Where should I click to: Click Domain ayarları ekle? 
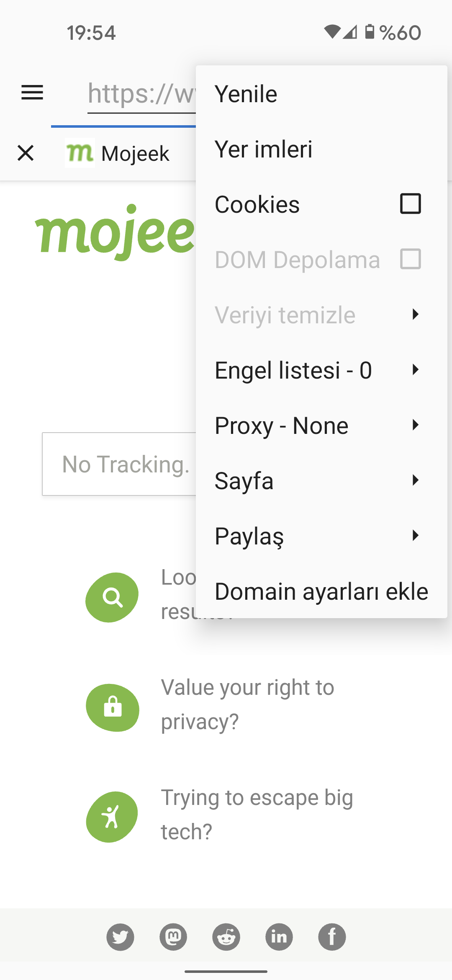point(321,591)
